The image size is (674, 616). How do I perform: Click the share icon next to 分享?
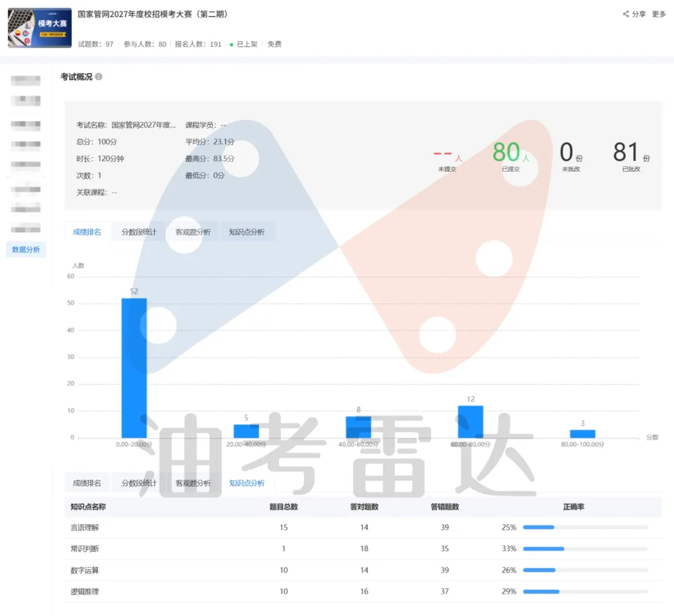point(626,14)
